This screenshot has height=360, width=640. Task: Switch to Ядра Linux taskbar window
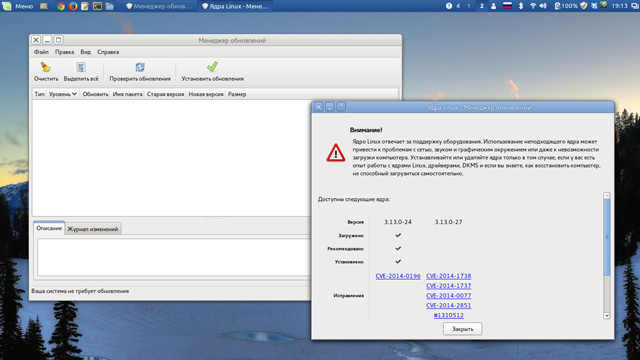tap(236, 6)
